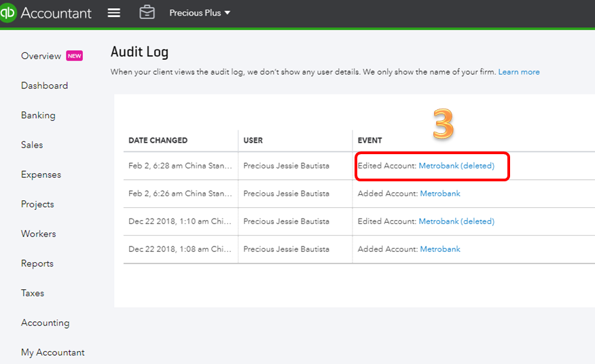Navigate to Sales page
The image size is (595, 364).
tap(32, 145)
